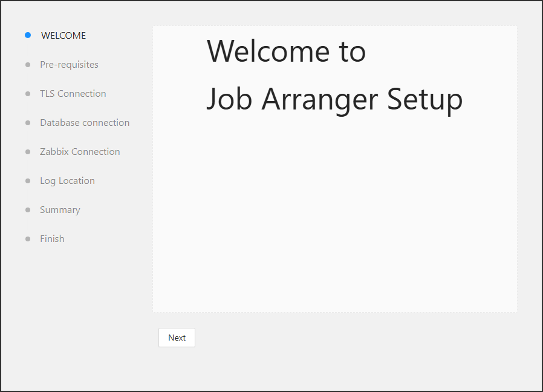543x392 pixels.
Task: Click the blue dot beside WELCOME step
Action: coord(28,35)
